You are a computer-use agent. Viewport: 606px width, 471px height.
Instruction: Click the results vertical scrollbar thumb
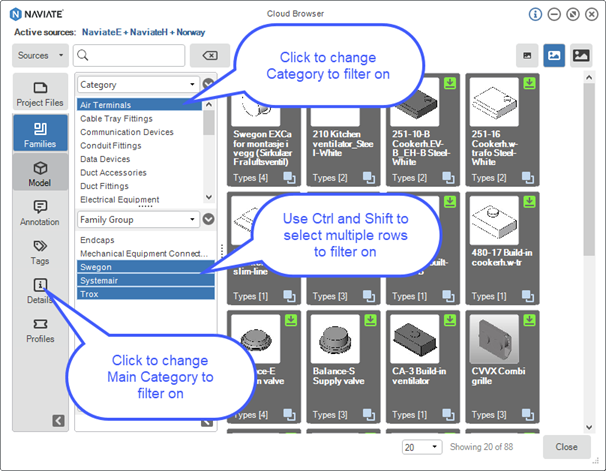click(x=589, y=169)
